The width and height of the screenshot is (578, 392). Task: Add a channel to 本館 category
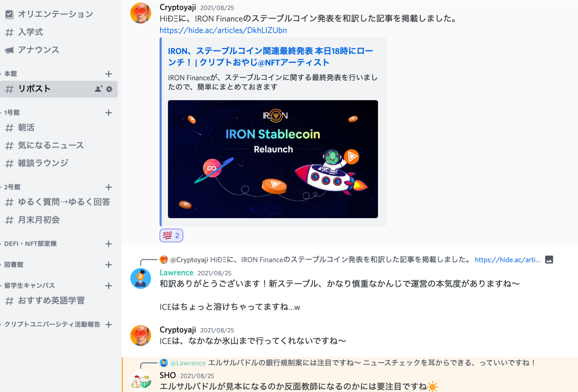coord(109,74)
